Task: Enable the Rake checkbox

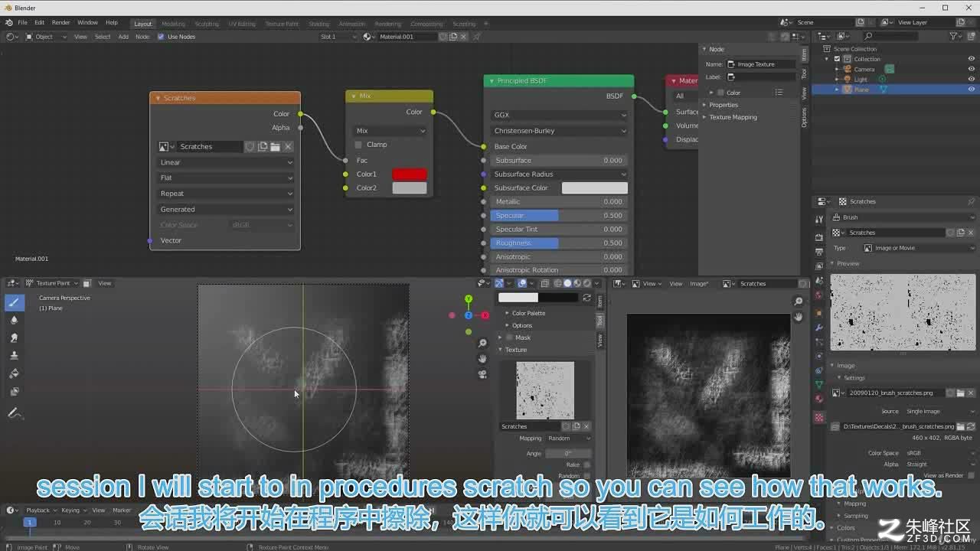Action: tap(587, 465)
